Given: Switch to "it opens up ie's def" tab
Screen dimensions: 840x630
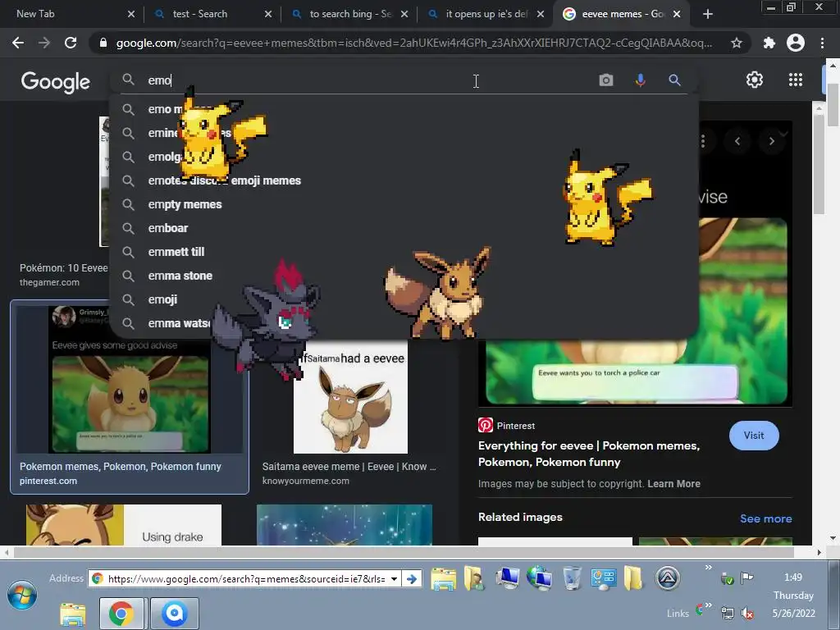Looking at the screenshot, I should point(486,14).
